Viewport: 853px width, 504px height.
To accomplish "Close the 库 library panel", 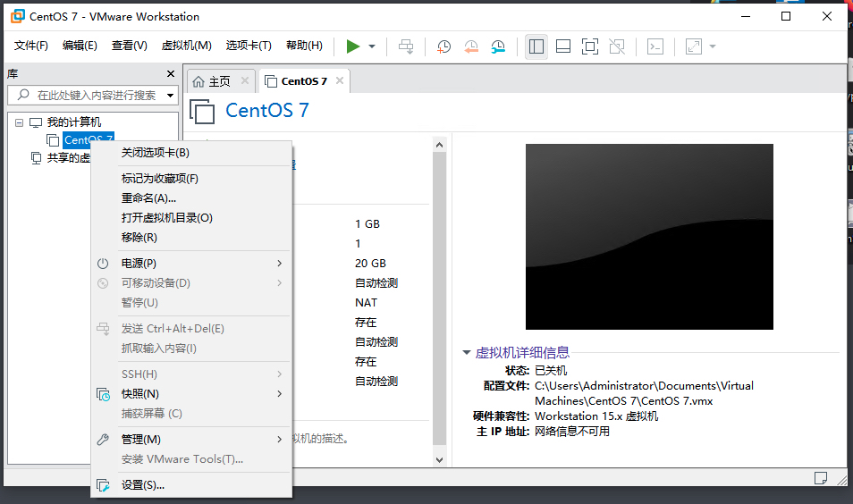I will click(171, 73).
